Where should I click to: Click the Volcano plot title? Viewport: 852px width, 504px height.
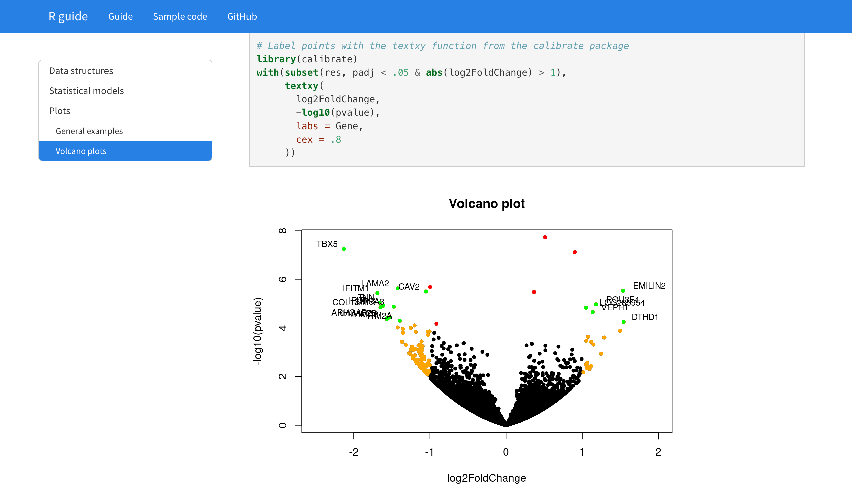[487, 204]
